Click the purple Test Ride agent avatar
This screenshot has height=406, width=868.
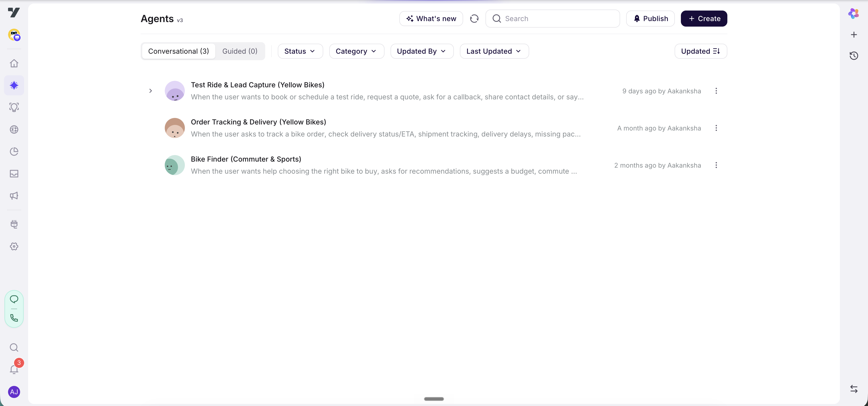click(175, 91)
